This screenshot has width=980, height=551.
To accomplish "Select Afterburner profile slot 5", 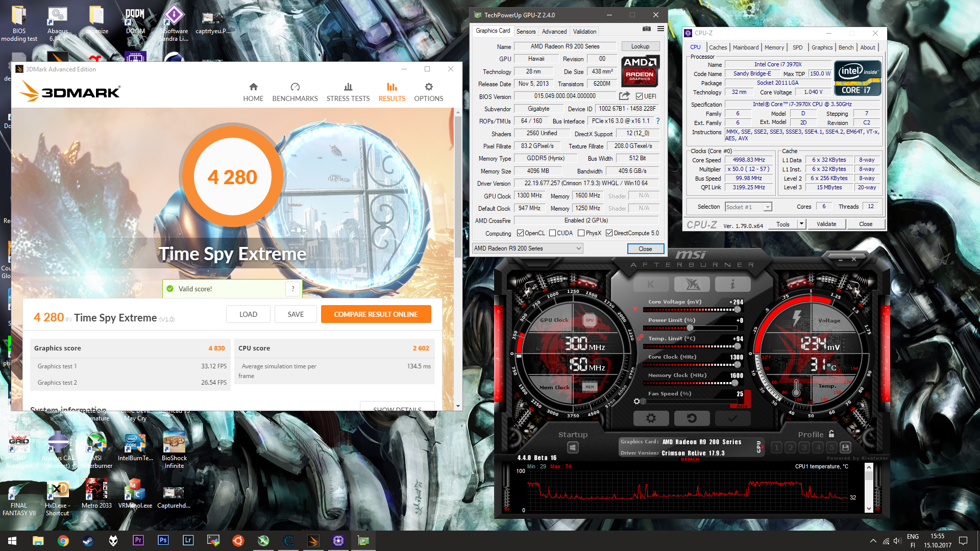I will (831, 447).
